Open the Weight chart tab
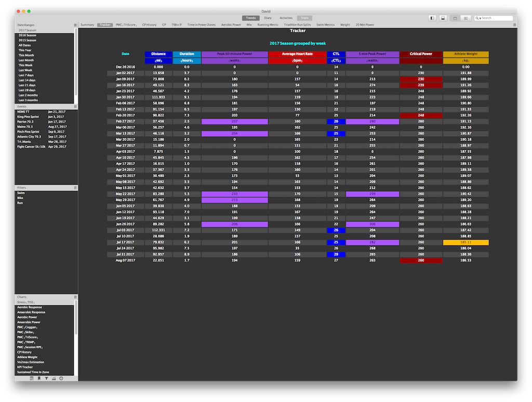This screenshot has height=402, width=532. click(x=345, y=25)
